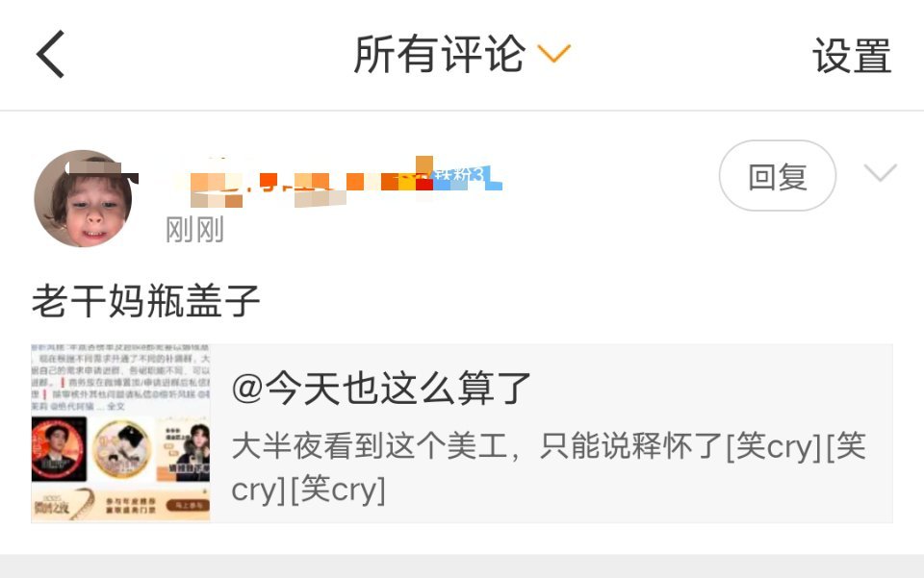Tap the third portrait with yellow label
Viewport: 924px width, 578px height.
click(x=183, y=448)
